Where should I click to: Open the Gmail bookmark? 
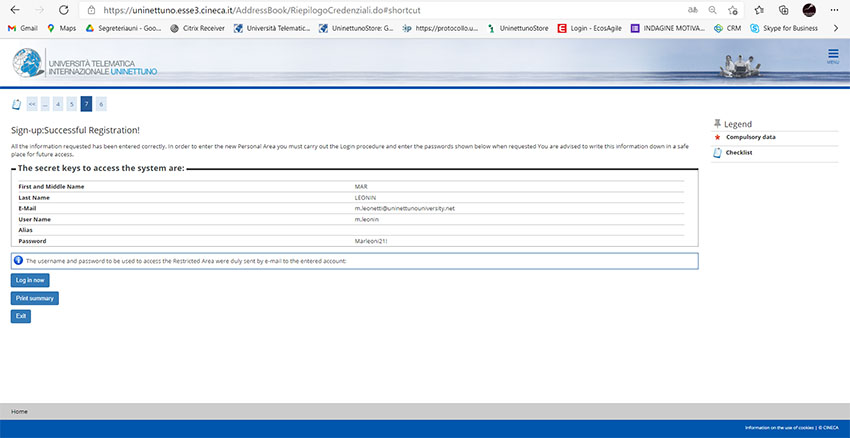(x=23, y=28)
